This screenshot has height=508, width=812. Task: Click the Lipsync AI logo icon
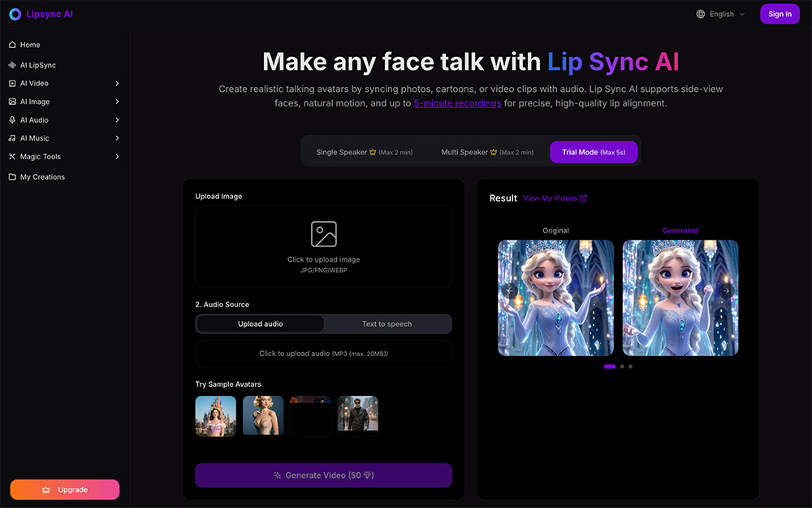click(x=15, y=15)
